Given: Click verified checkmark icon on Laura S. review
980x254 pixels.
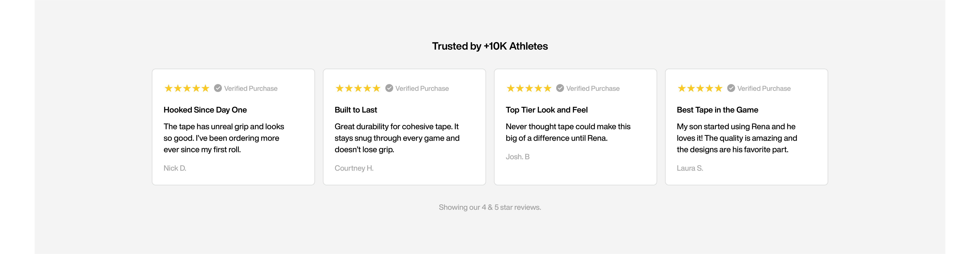Looking at the screenshot, I should point(731,88).
